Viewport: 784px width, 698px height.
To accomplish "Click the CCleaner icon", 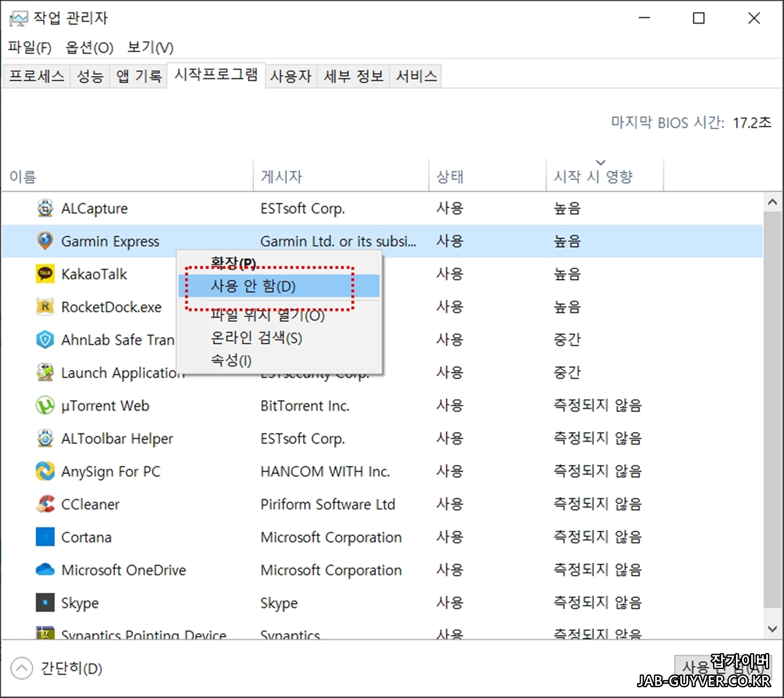I will coord(45,504).
